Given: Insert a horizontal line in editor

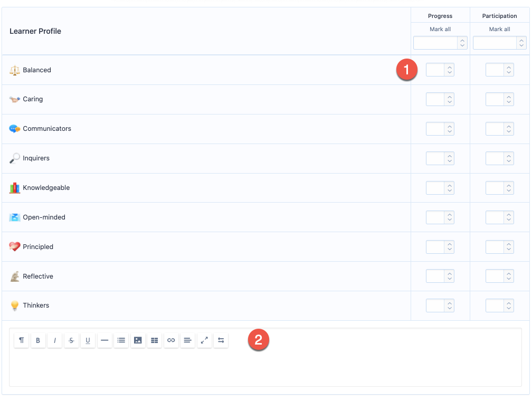Looking at the screenshot, I should click(x=104, y=341).
